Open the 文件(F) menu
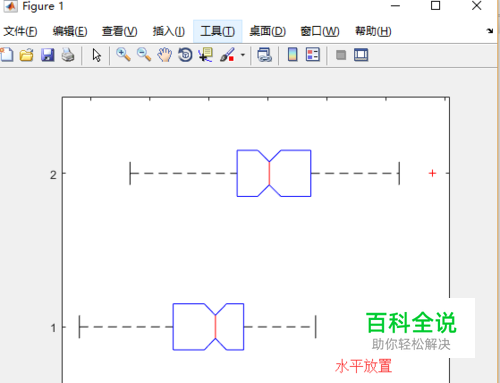This screenshot has width=500, height=383. tap(20, 31)
